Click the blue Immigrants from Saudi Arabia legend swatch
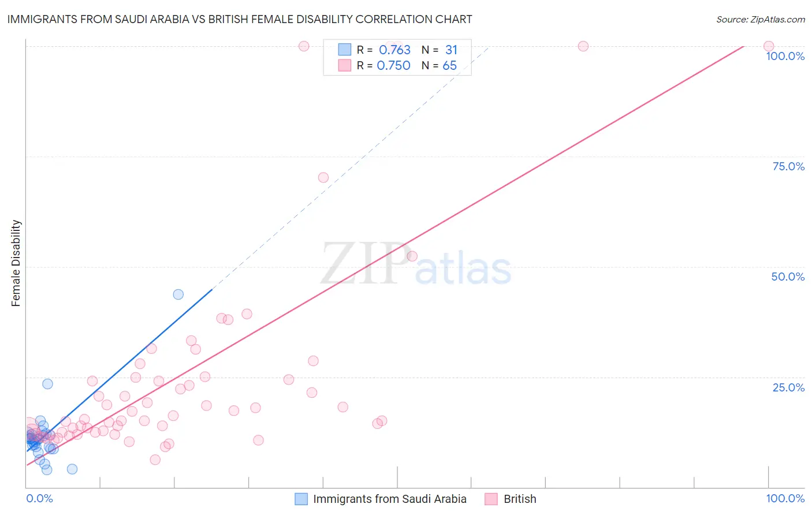This screenshot has width=812, height=515. [x=301, y=499]
